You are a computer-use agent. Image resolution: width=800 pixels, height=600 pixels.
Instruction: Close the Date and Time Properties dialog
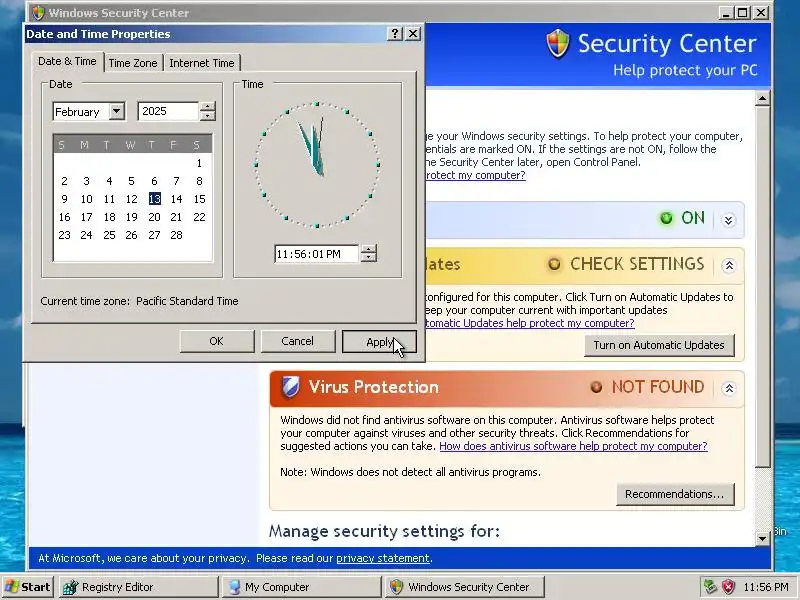click(x=413, y=34)
